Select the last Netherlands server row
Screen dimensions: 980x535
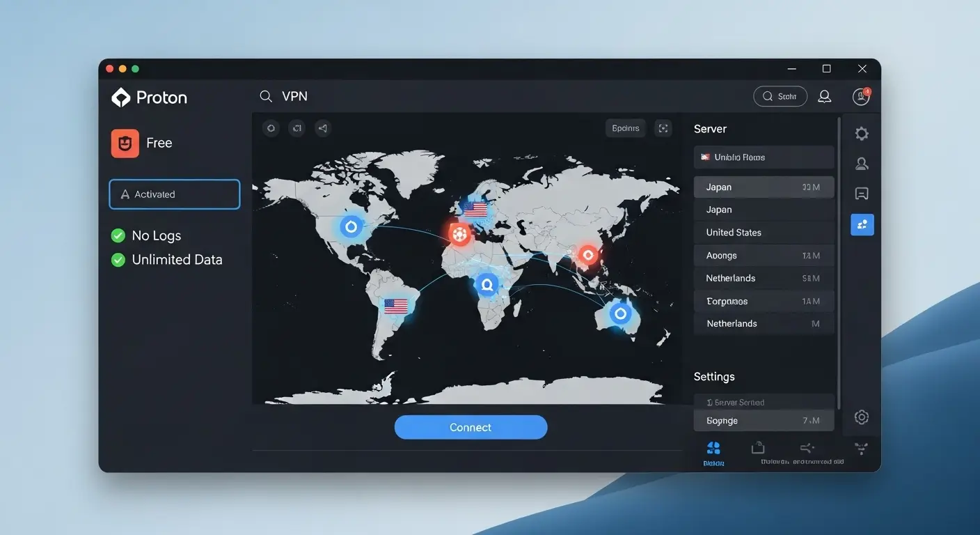764,323
